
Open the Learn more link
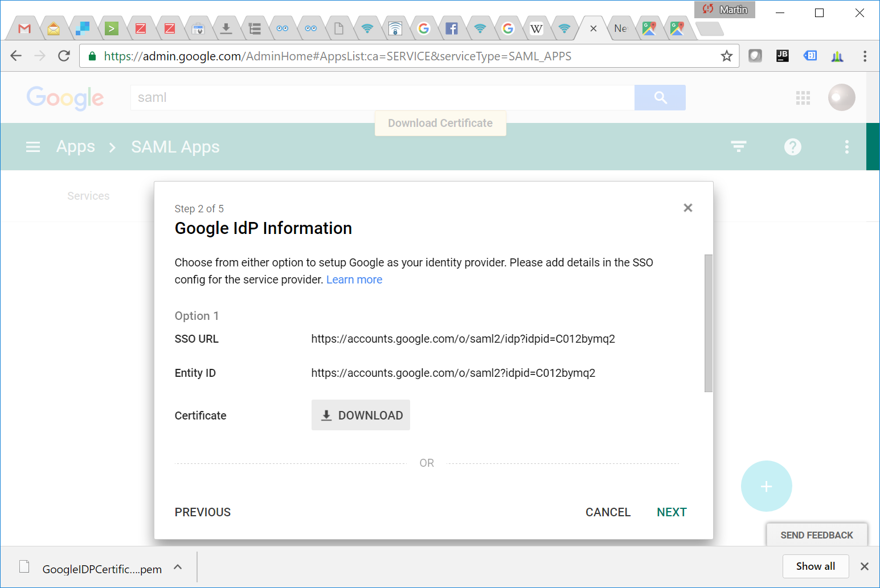354,279
